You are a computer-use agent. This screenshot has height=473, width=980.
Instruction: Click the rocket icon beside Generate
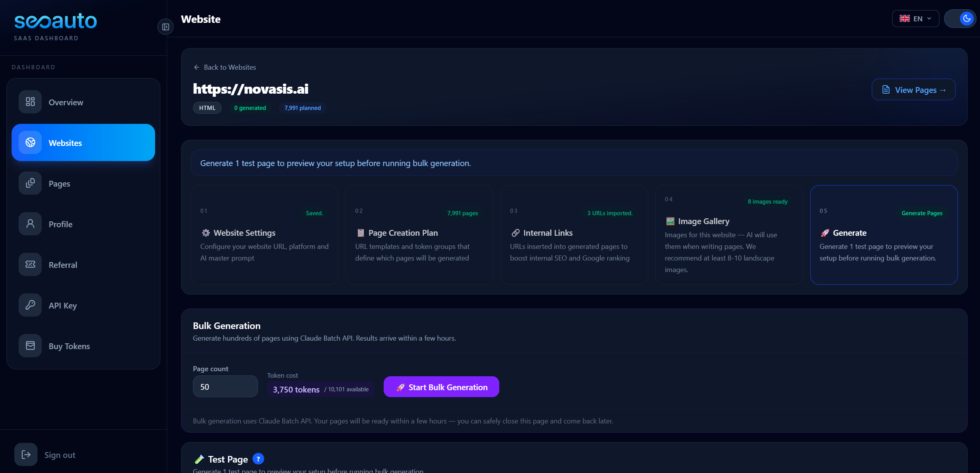click(825, 233)
